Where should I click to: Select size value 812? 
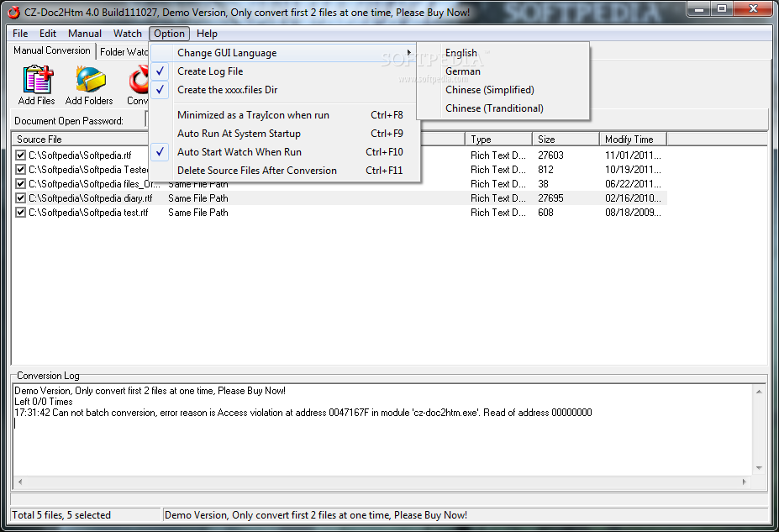click(x=545, y=170)
